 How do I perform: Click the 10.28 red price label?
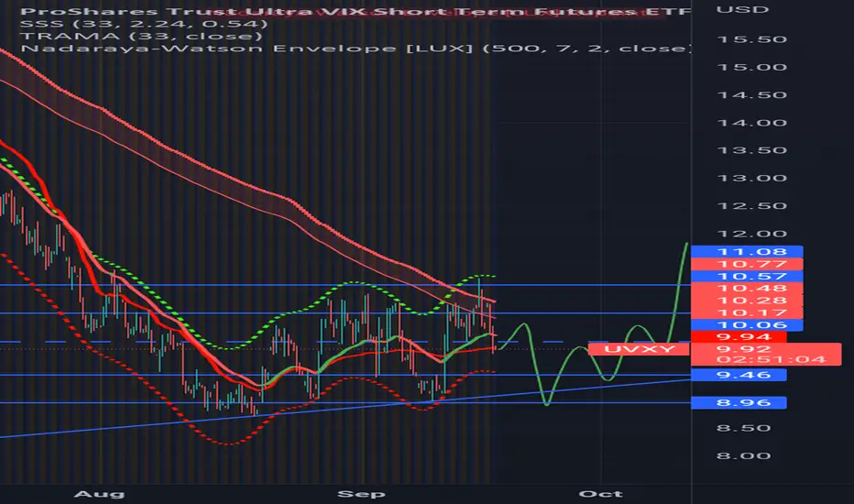pyautogui.click(x=747, y=301)
